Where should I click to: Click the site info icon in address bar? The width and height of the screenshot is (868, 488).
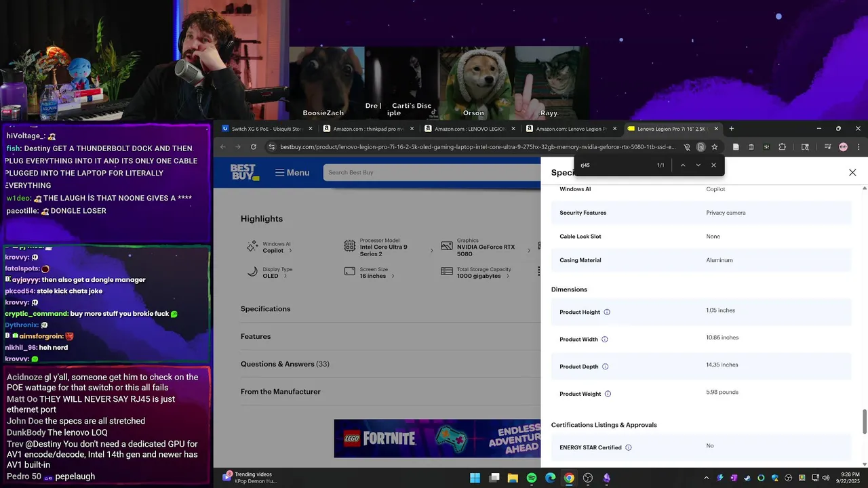pos(272,147)
